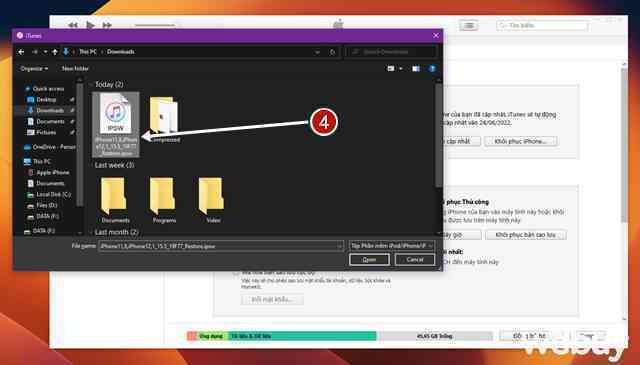Click the Khôi phục bản sao lưu button
This screenshot has width=640, height=365.
coord(526,235)
